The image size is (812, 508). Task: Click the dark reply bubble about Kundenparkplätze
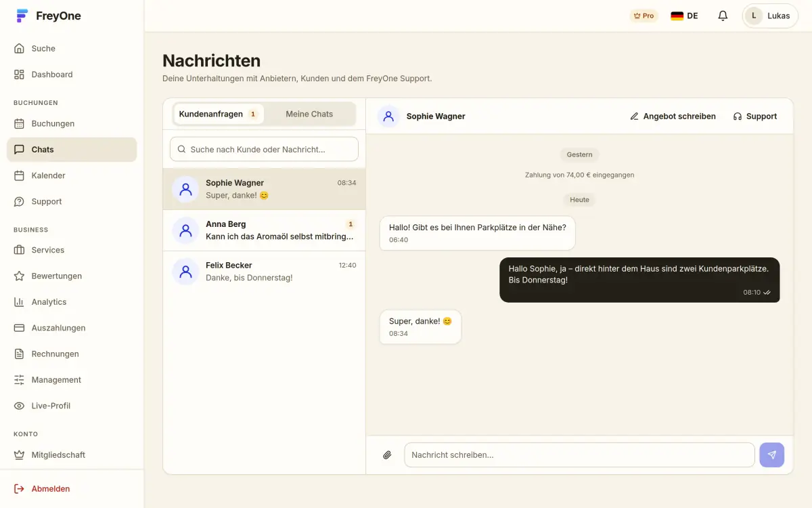point(639,280)
